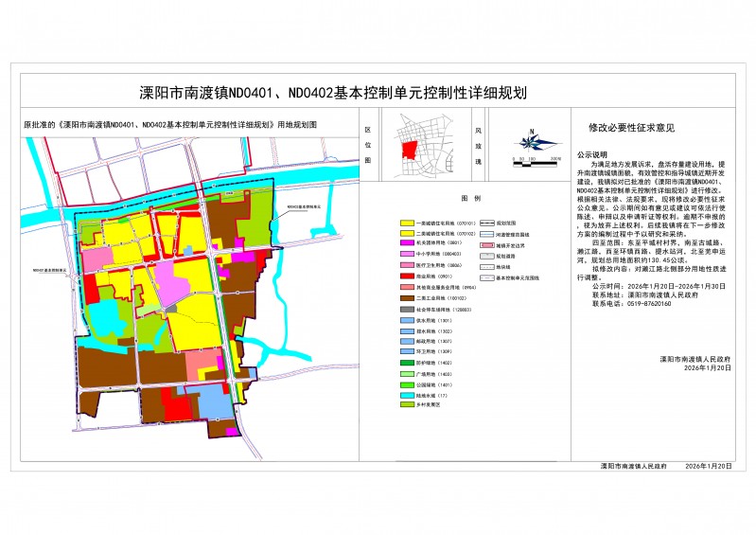Click the red area on location map
756x535 pixels.
pos(409,150)
